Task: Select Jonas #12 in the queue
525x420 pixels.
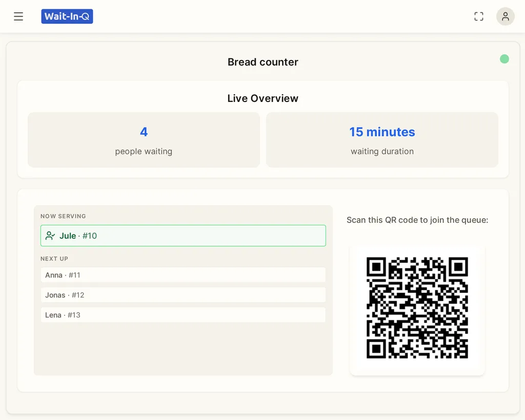Action: pos(183,295)
